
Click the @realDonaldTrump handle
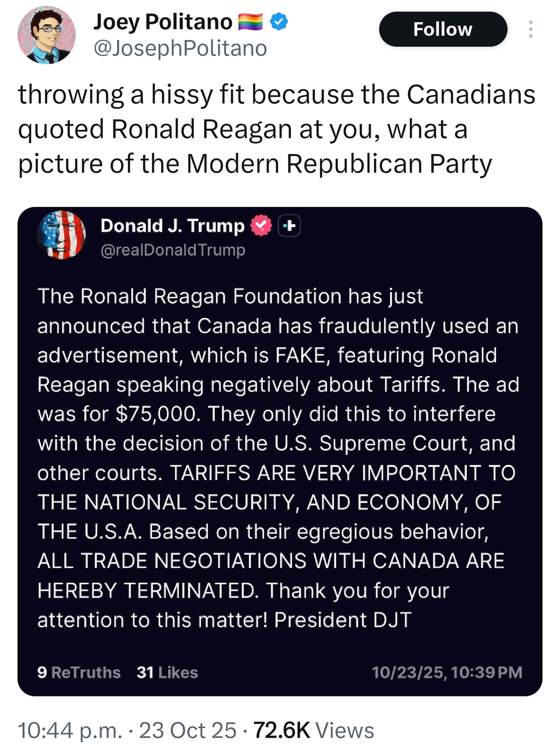click(173, 250)
